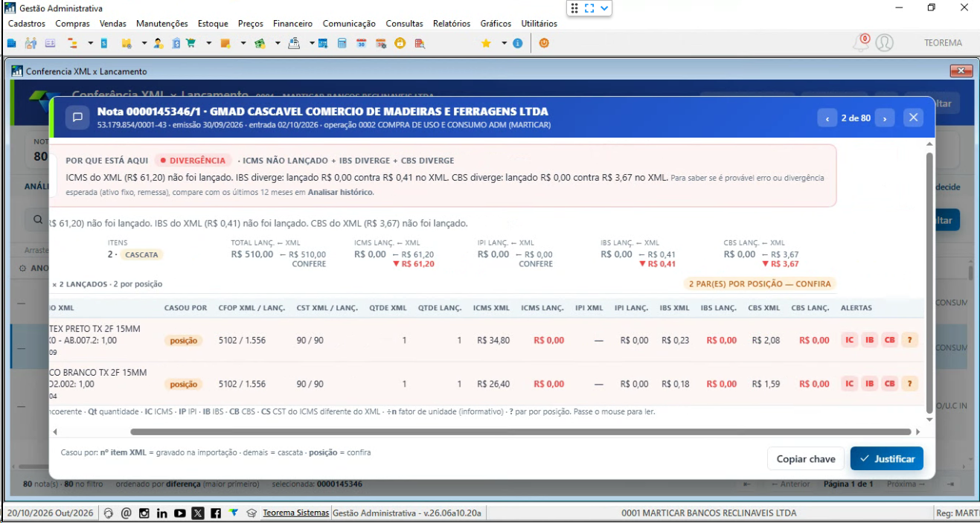Open the Cadastros menu
Screen dimensions: 980x523
tap(27, 24)
